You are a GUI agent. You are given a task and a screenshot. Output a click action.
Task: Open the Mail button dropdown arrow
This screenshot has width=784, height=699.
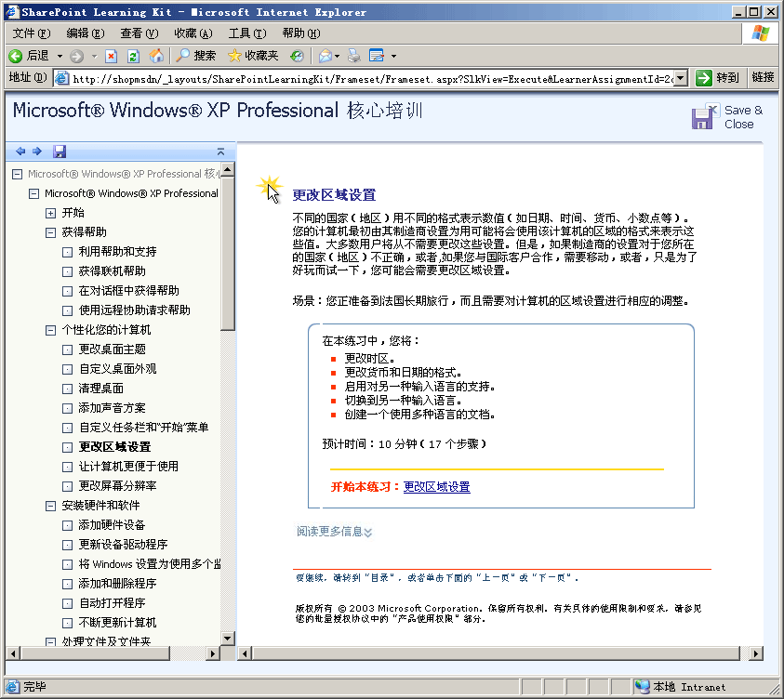337,56
